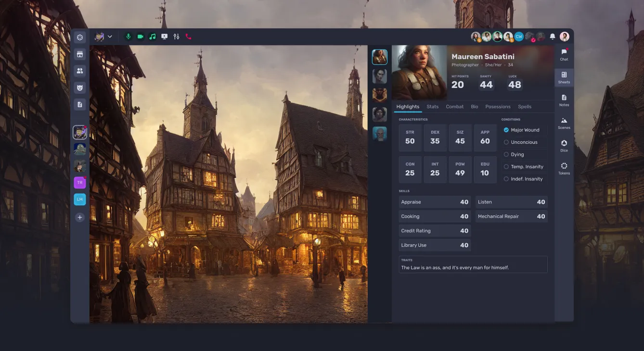Open the Tokens panel in the right sidebar
This screenshot has width=644, height=351.
pos(564,169)
